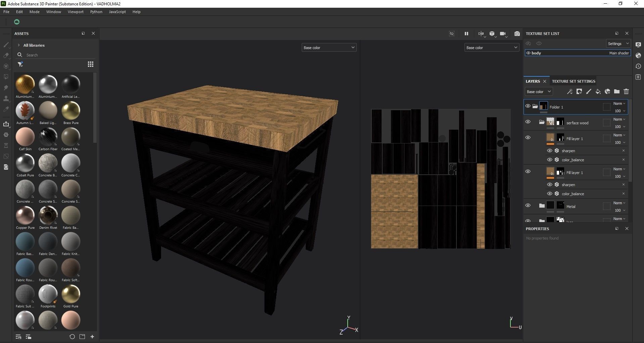Screen dimensions: 644x343
Task: Hide the first sharpen filter effect
Action: click(549, 151)
